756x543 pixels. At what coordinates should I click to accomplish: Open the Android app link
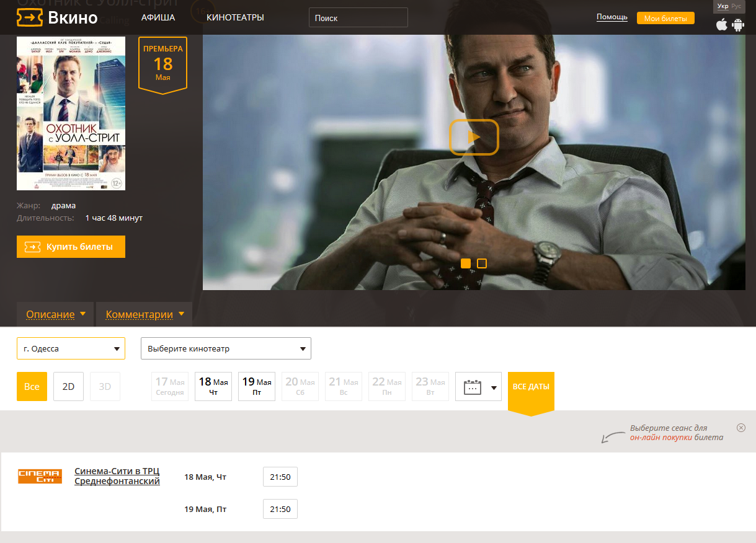pyautogui.click(x=738, y=25)
